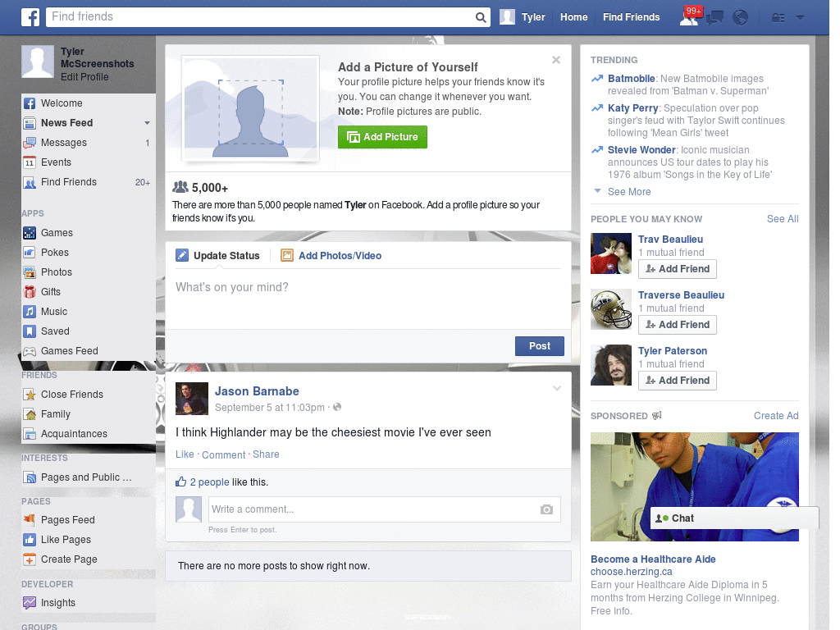The image size is (840, 630).
Task: Click the Pokes icon in sidebar
Action: pyautogui.click(x=30, y=253)
